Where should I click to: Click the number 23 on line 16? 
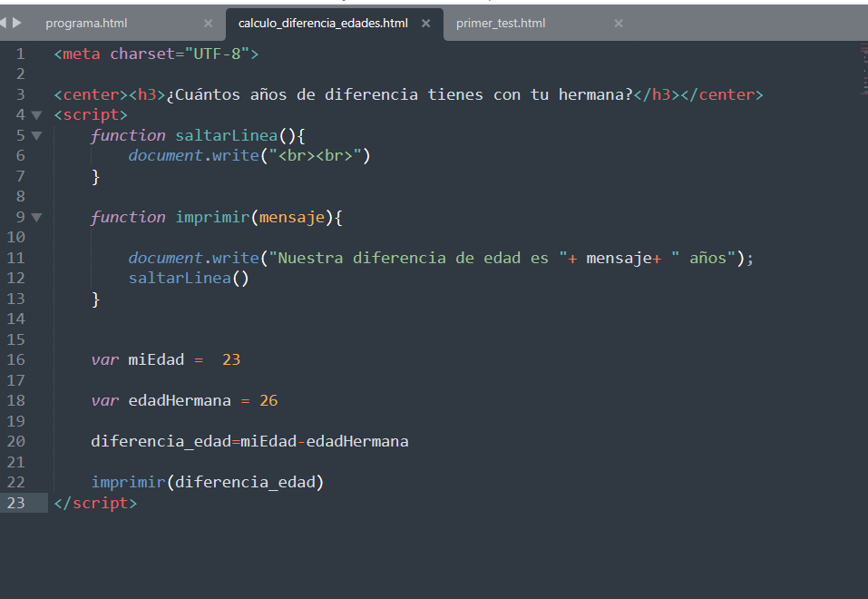(231, 359)
